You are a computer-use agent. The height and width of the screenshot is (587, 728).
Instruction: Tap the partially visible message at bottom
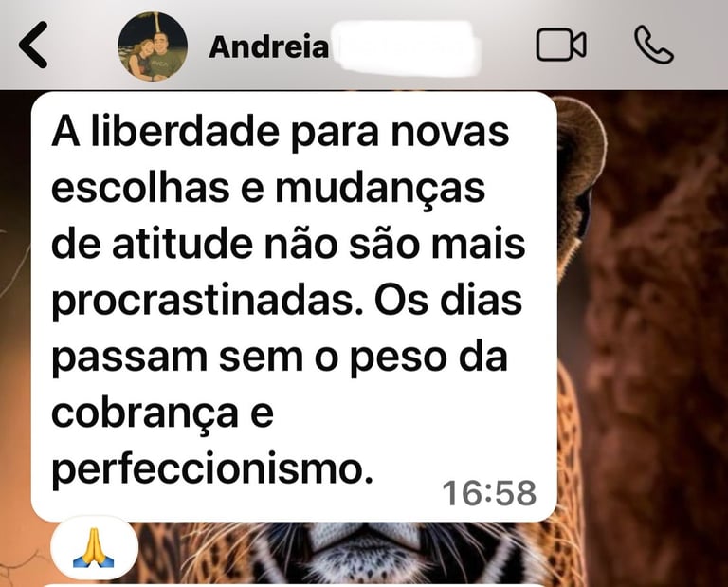click(294, 585)
